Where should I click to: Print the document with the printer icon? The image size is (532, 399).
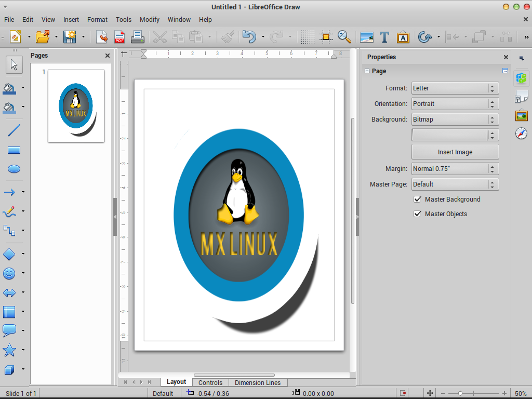pos(137,37)
